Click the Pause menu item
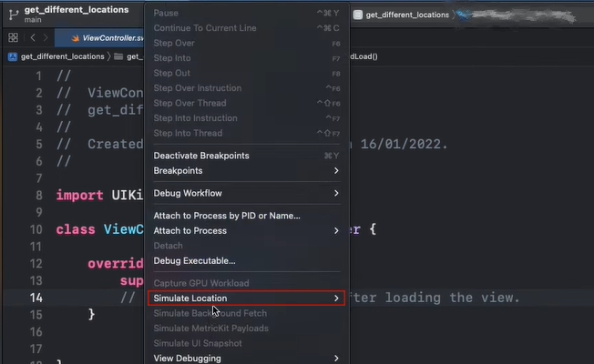594x364 pixels. click(x=246, y=13)
